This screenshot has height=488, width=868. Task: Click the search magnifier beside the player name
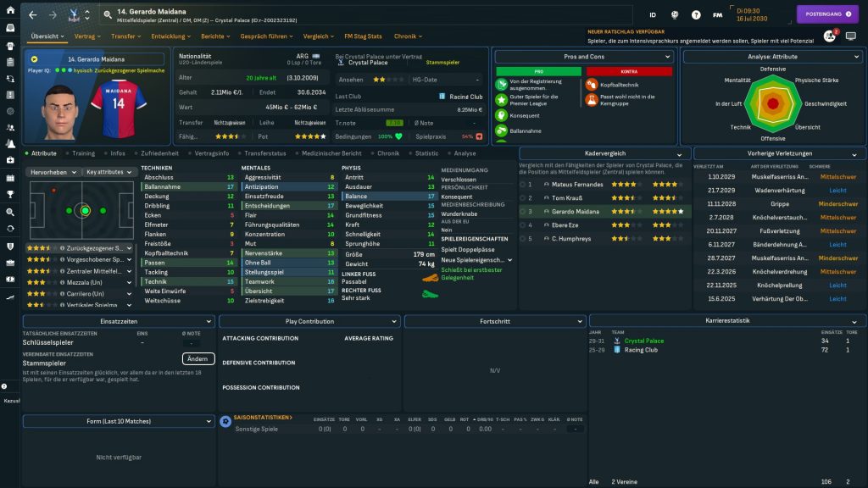108,15
